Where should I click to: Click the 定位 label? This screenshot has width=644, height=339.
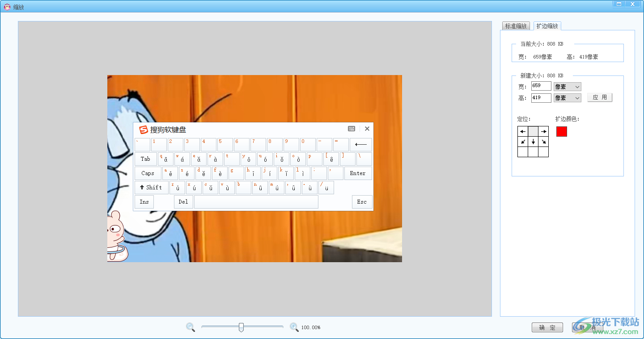(524, 119)
